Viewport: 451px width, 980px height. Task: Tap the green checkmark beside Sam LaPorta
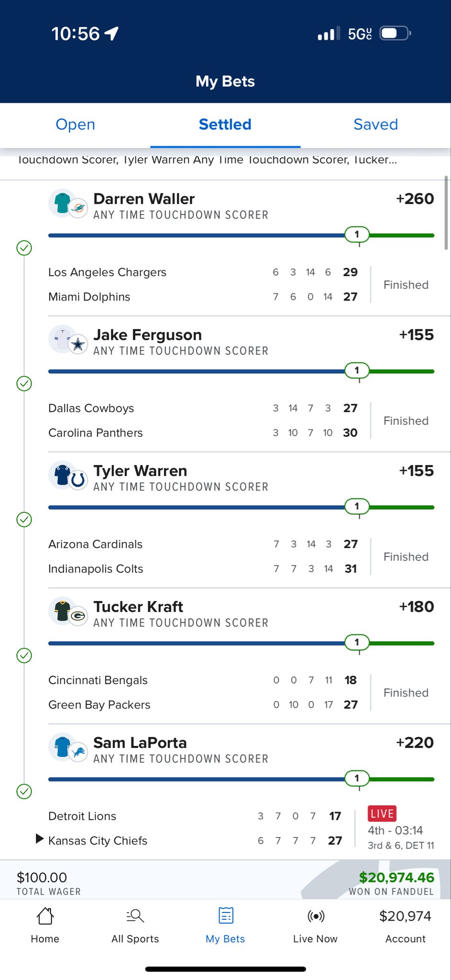24,791
